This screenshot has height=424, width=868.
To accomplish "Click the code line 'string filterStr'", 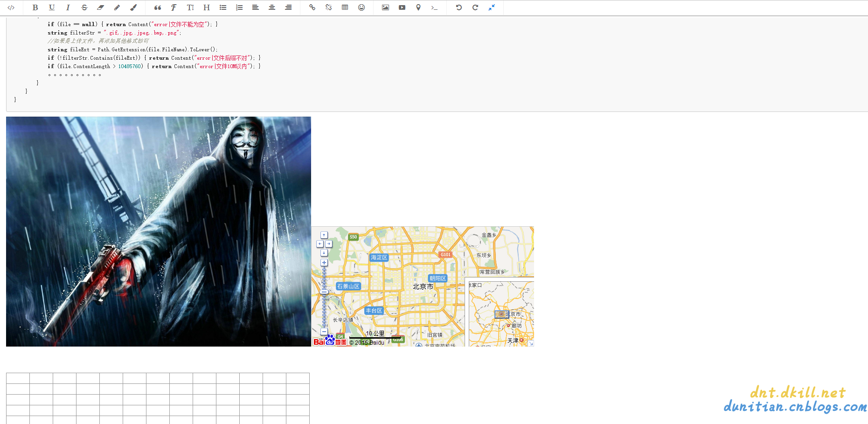I will tap(114, 33).
